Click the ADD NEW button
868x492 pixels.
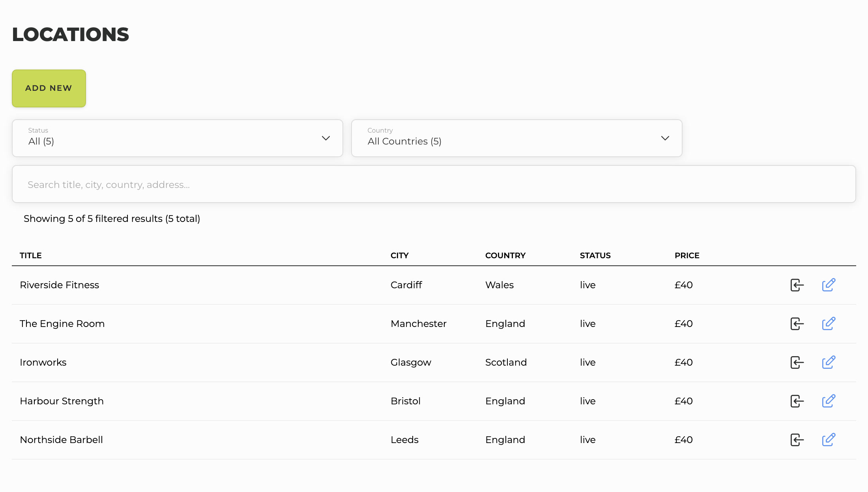(49, 88)
